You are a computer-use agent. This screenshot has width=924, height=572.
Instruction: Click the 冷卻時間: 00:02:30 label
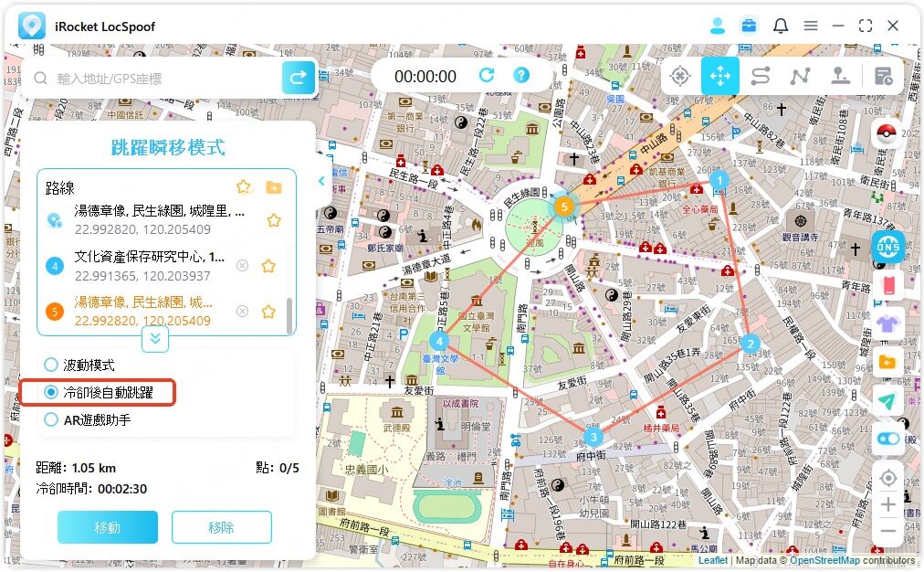(x=91, y=489)
